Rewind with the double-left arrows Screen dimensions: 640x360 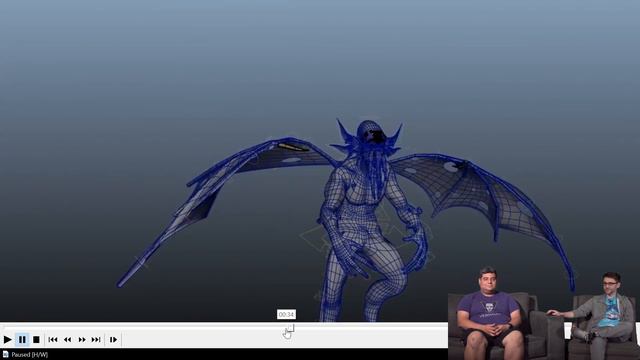67,339
